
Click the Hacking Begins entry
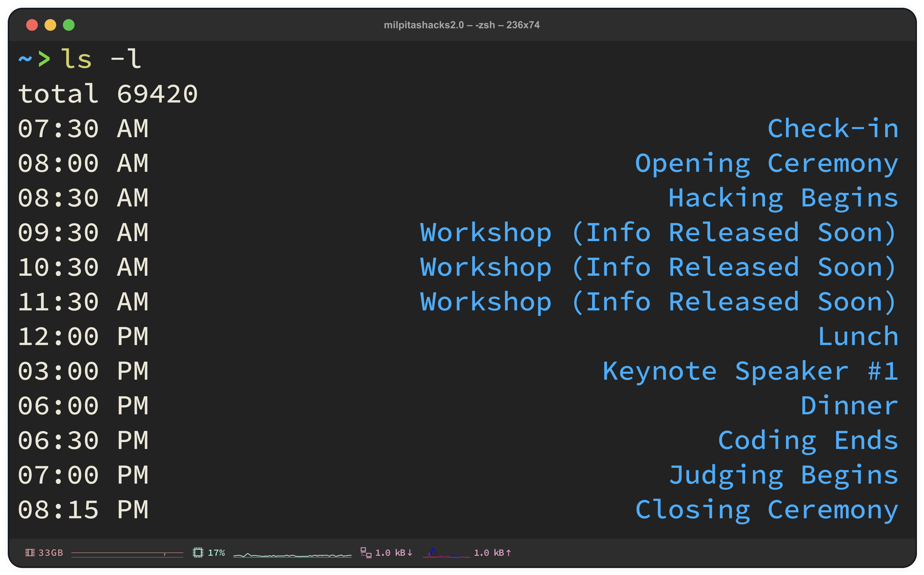[783, 198]
